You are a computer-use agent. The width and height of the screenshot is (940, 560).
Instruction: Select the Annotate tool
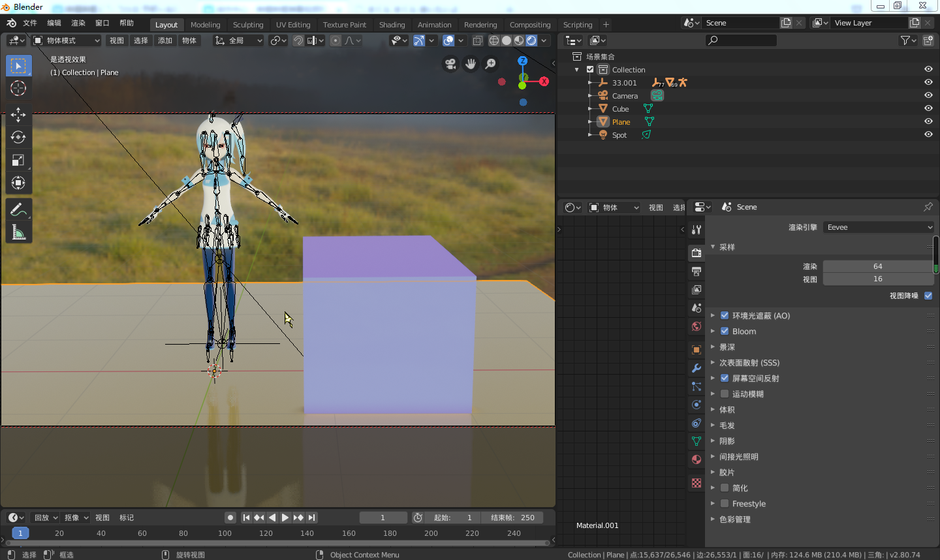click(18, 210)
